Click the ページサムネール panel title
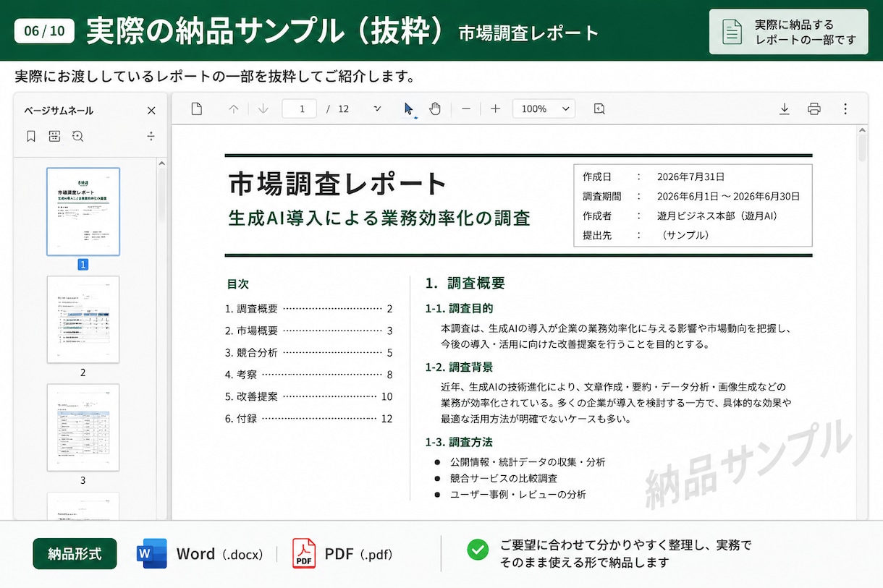The width and height of the screenshot is (883, 588). coord(59,111)
